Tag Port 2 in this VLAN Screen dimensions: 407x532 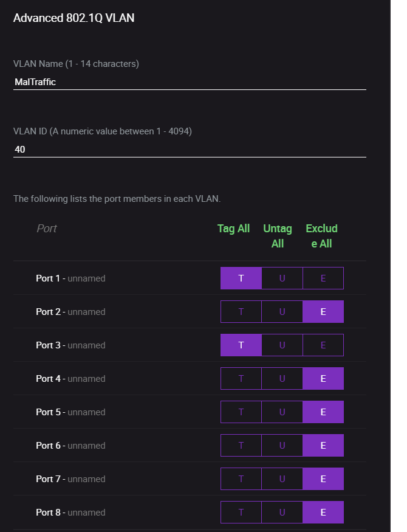tap(241, 312)
